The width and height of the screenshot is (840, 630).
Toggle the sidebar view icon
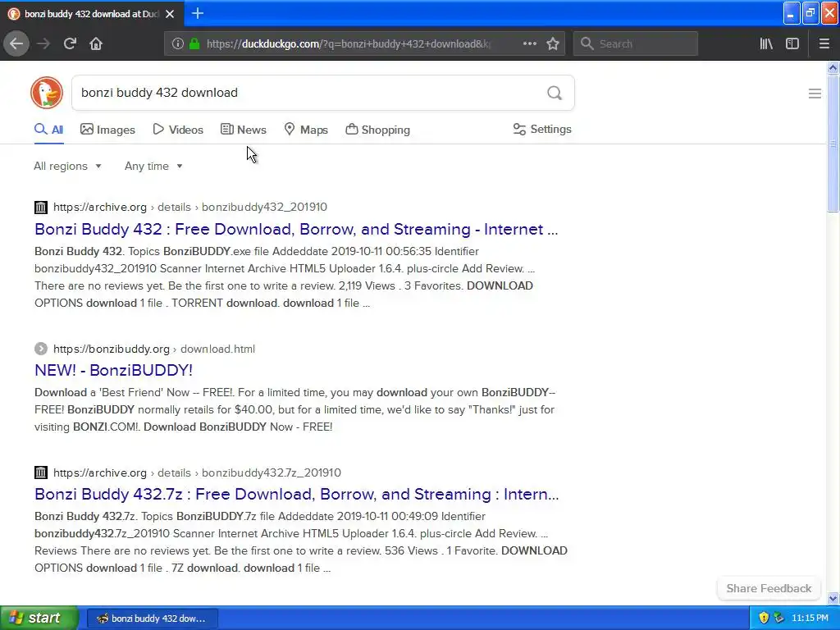point(792,43)
